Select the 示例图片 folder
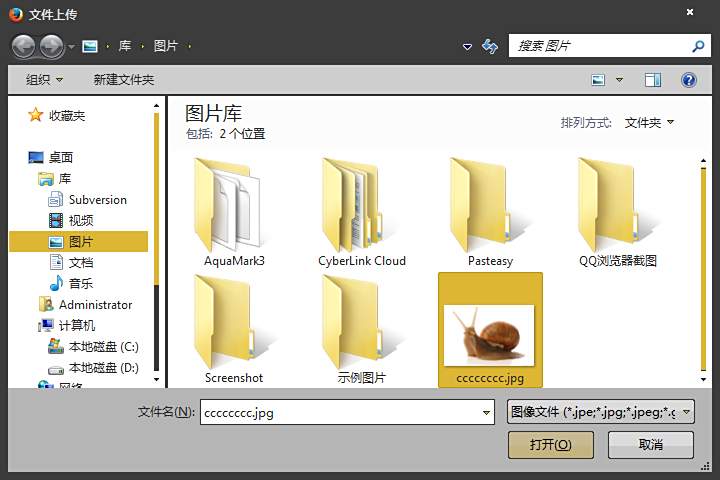Image resolution: width=720 pixels, height=480 pixels. tap(362, 329)
